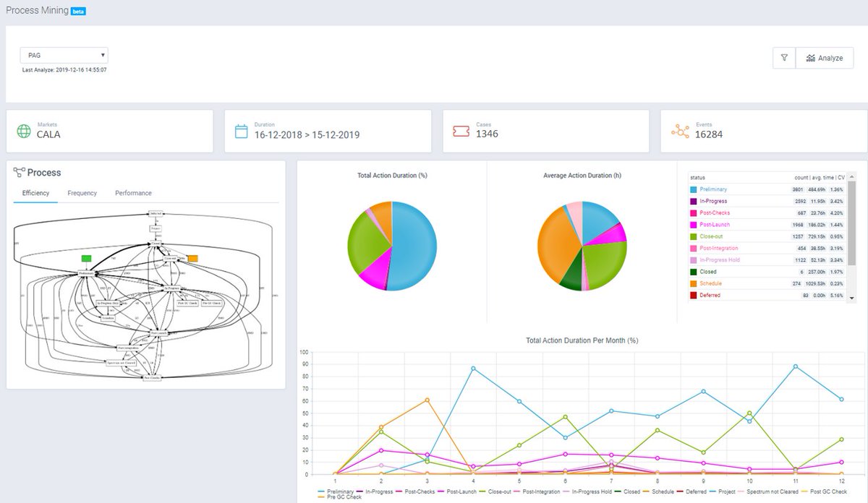868x503 pixels.
Task: Toggle Spectrum not Cleared series in legend
Action: click(x=768, y=491)
